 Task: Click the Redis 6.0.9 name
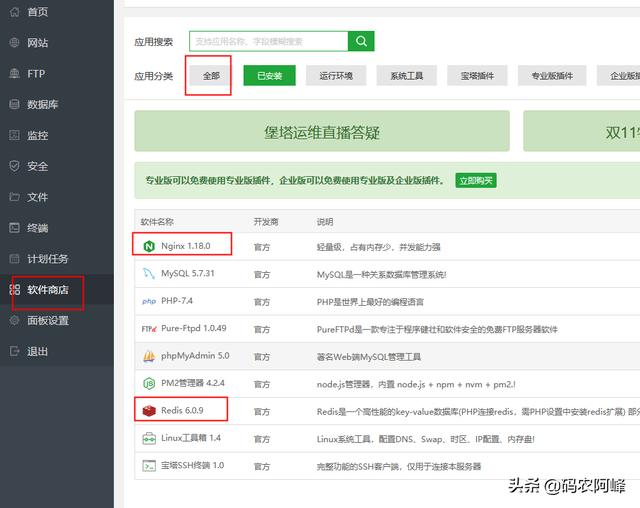click(182, 410)
